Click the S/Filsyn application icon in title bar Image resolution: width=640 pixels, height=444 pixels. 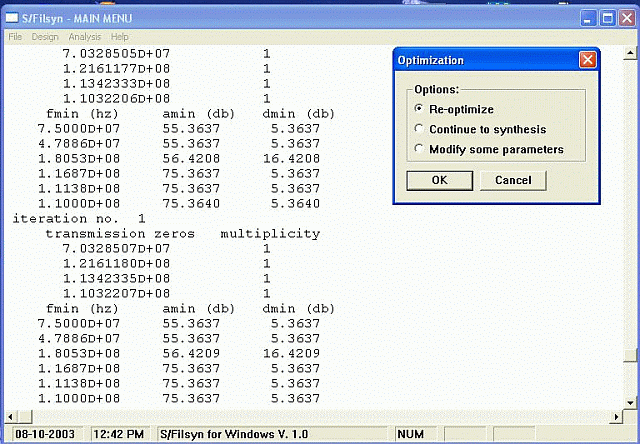pyautogui.click(x=13, y=19)
